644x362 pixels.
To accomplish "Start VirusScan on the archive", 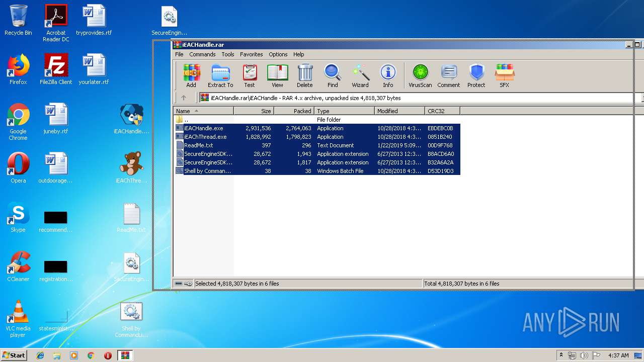I will pos(420,76).
